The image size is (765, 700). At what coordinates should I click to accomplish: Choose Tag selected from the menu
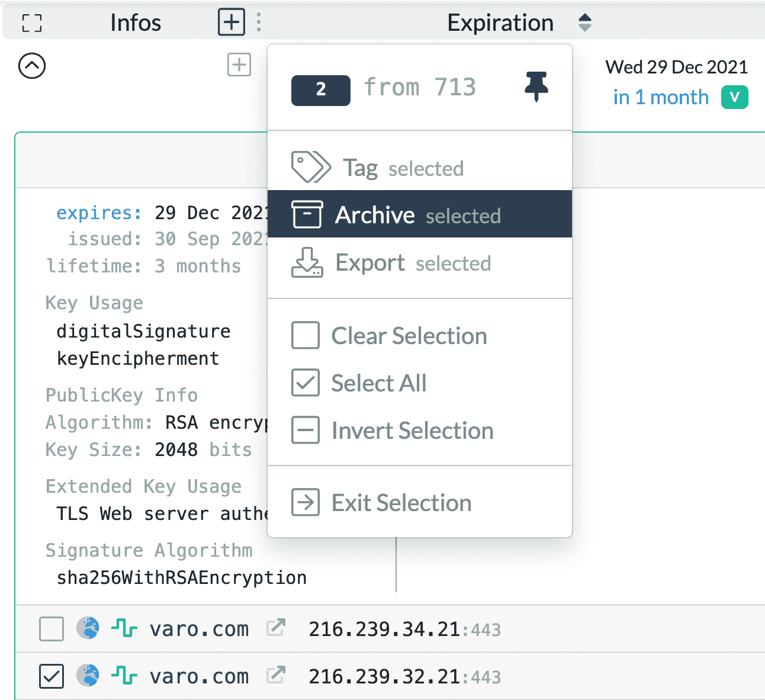click(x=403, y=168)
